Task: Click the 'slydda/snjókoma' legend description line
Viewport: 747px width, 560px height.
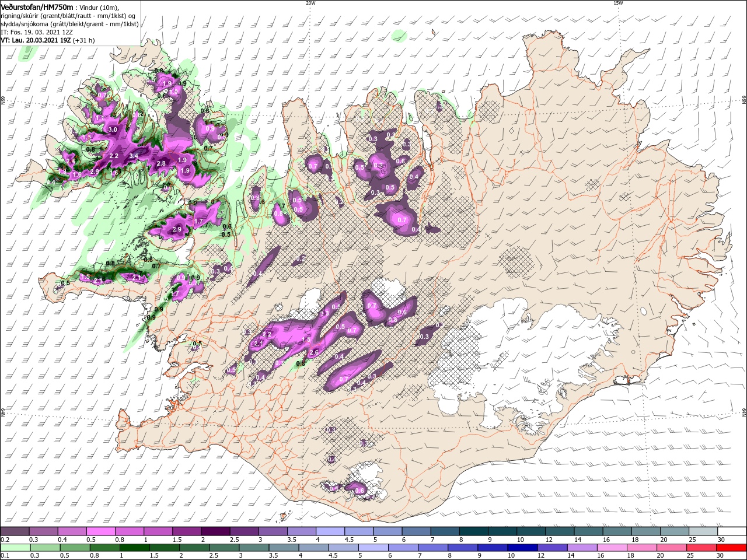Action: 69,24
